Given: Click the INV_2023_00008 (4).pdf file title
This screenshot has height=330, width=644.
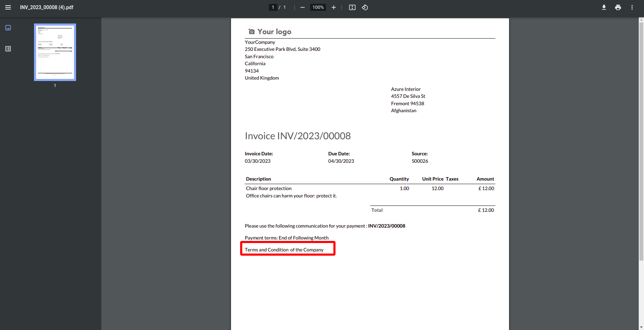Looking at the screenshot, I should [x=47, y=7].
